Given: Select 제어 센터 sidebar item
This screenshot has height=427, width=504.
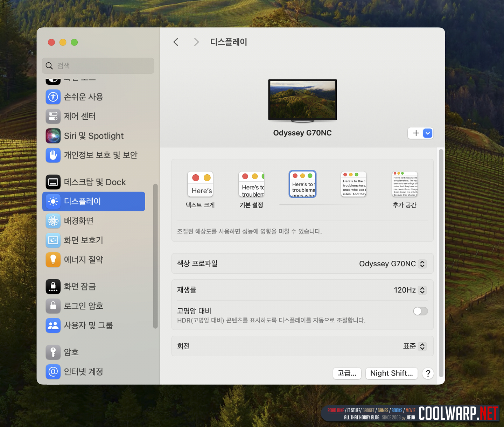Looking at the screenshot, I should 94,116.
